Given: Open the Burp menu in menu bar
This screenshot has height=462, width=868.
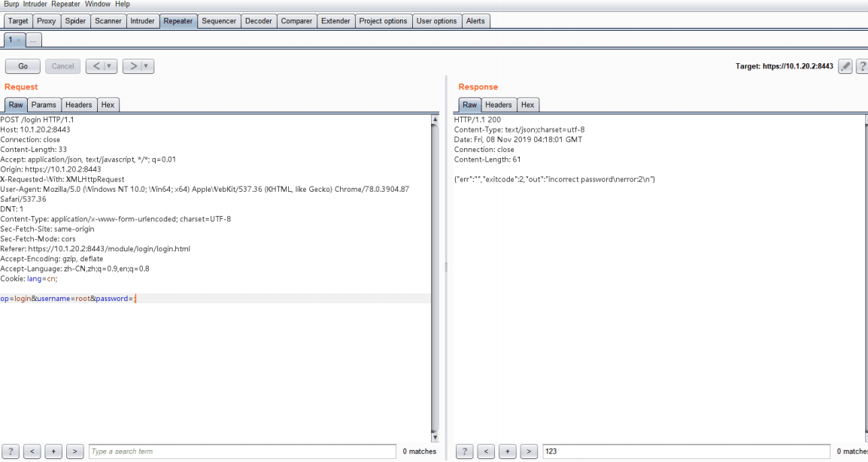Looking at the screenshot, I should [11, 5].
